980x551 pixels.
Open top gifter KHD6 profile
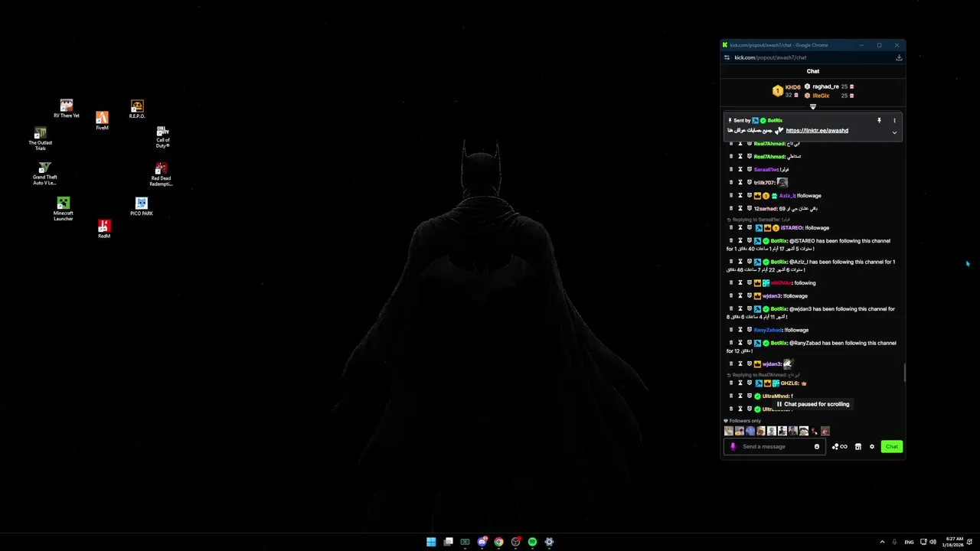click(x=793, y=87)
